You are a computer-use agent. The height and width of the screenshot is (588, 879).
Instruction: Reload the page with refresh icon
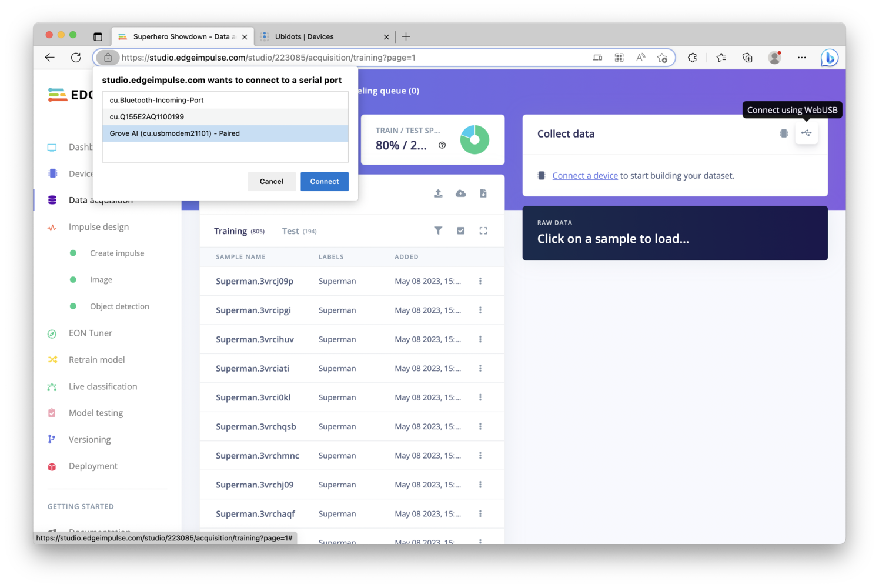click(76, 58)
